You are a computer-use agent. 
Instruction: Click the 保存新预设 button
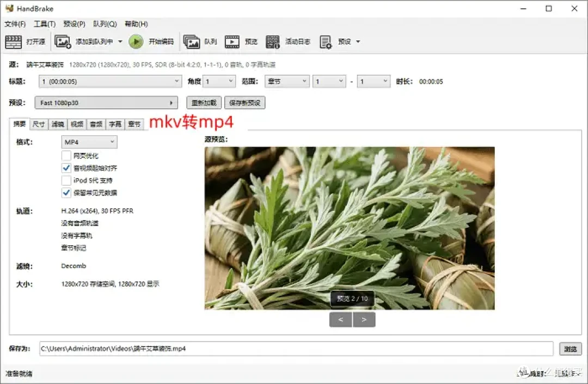245,103
